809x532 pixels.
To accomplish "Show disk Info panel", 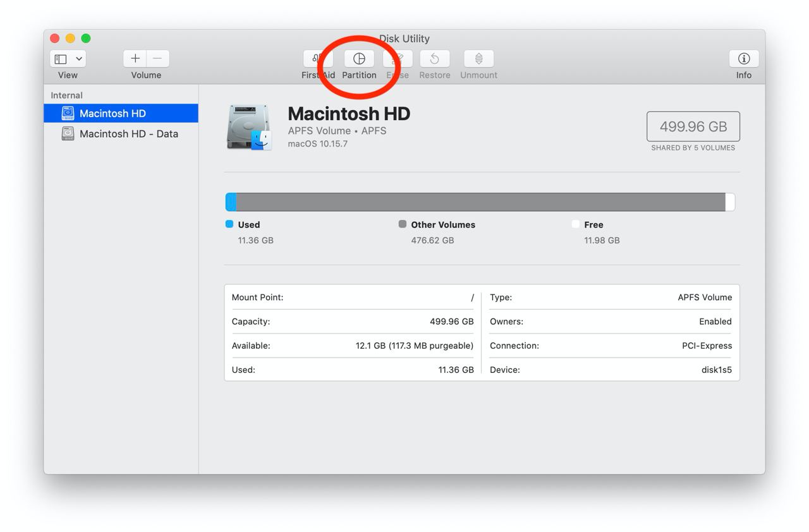I will pos(744,59).
